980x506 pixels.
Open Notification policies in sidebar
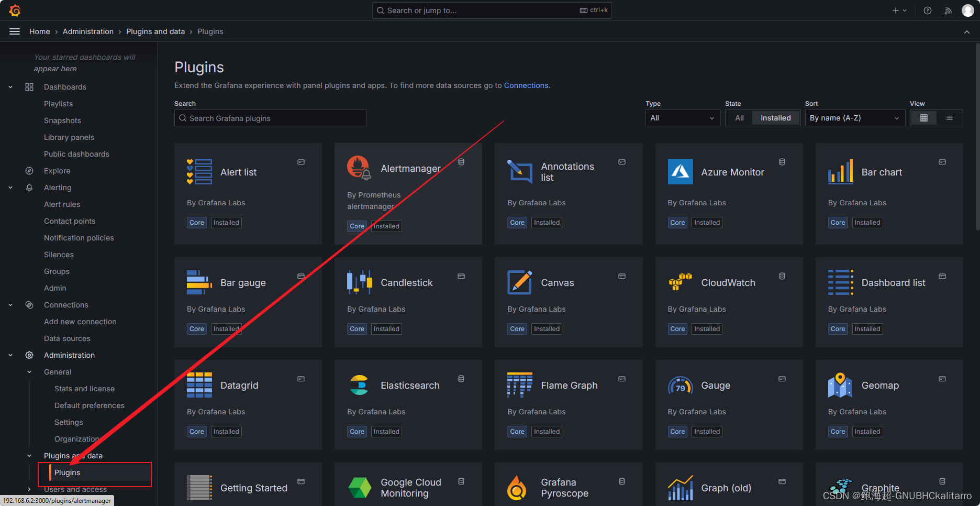point(79,238)
